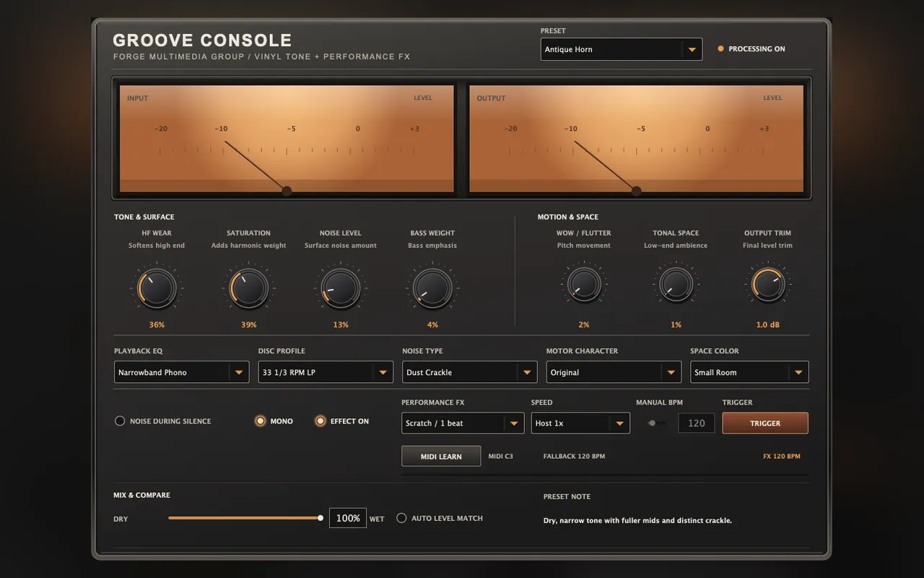Screen dimensions: 924x578
Task: Click the FX 120 BPM readout
Action: [x=782, y=457]
